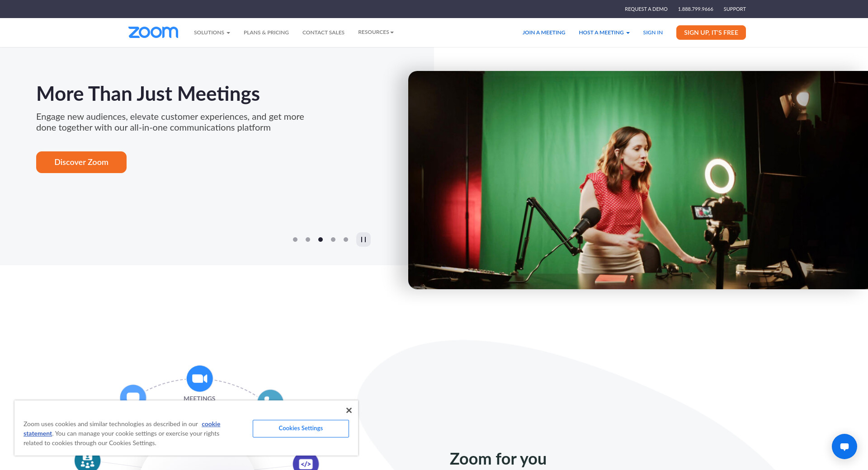Open the Cookies Settings button
This screenshot has width=868, height=470.
point(301,428)
